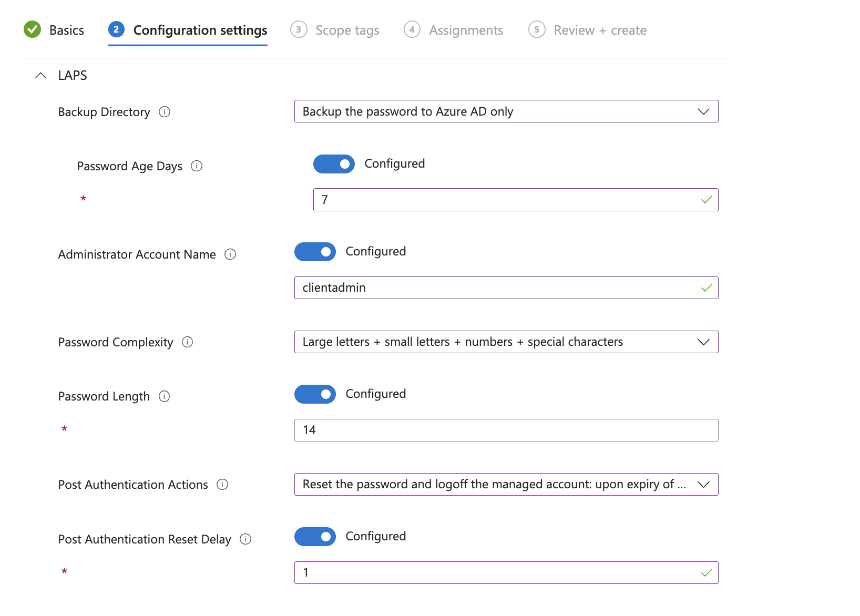Click the step 4 circle icon

[x=412, y=29]
